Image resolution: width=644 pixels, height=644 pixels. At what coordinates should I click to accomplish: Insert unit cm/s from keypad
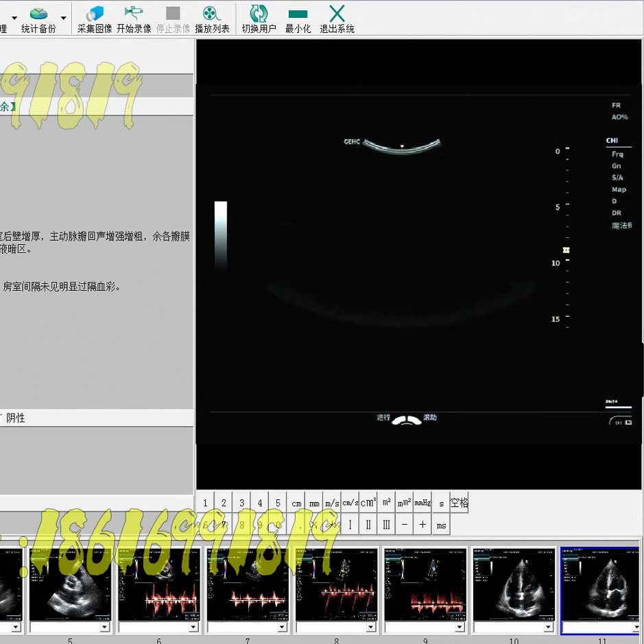point(350,503)
